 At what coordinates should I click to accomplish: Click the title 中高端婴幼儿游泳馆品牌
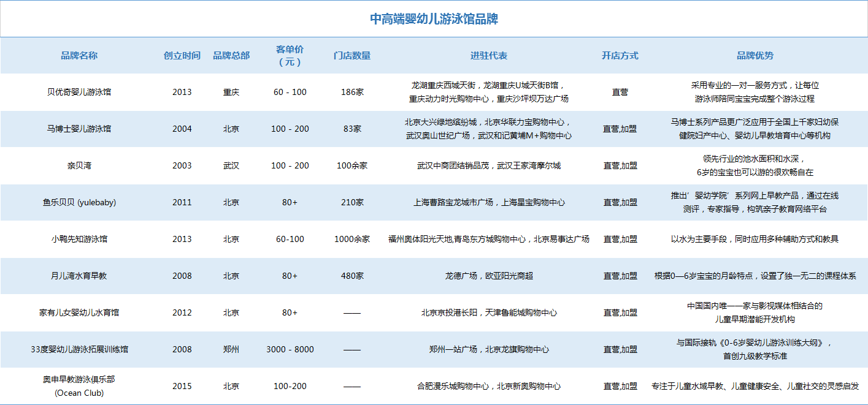(x=434, y=19)
